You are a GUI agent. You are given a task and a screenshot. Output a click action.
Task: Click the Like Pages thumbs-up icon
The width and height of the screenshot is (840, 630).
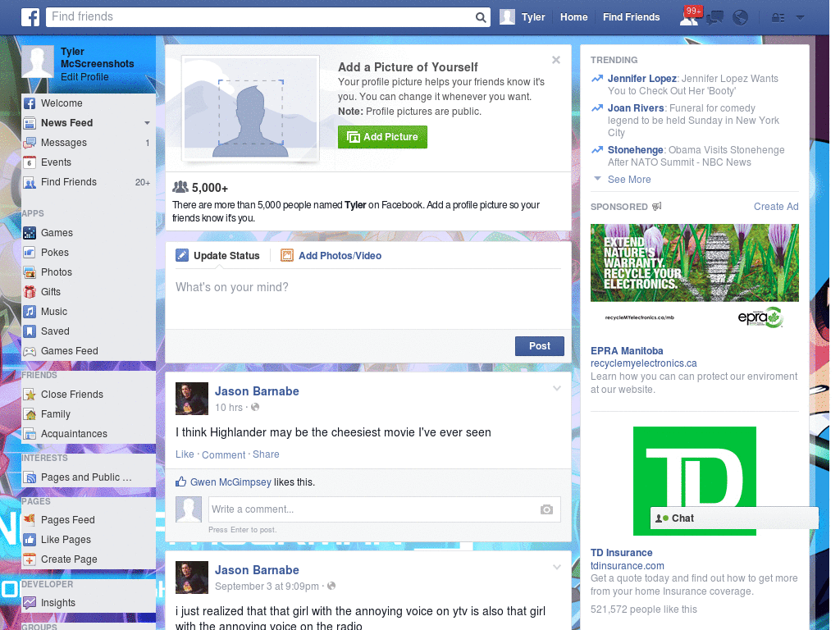[30, 540]
